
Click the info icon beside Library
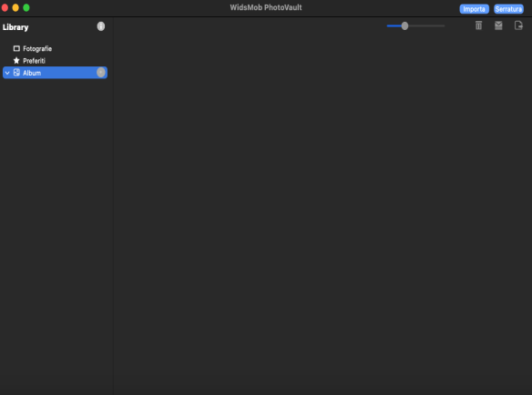point(101,26)
